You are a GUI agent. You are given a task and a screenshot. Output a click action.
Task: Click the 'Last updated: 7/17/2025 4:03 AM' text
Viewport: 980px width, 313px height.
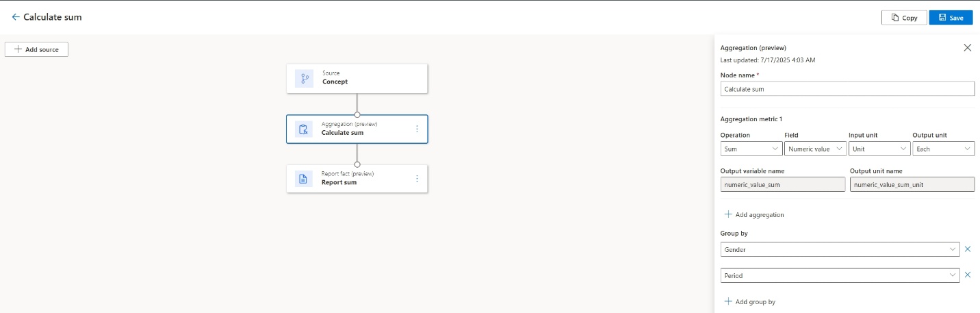pos(768,60)
